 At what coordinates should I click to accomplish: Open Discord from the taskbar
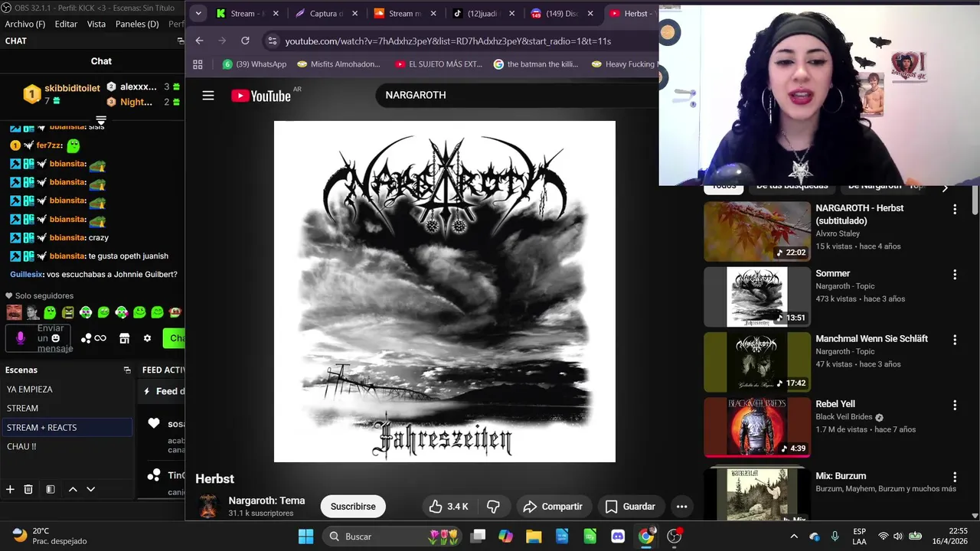click(618, 536)
